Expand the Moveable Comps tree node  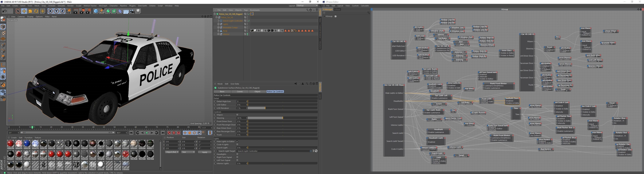click(x=218, y=27)
